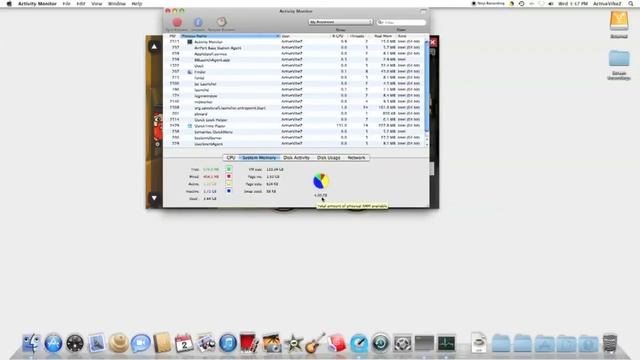Select the System Memory tab
Screen dimensions: 640x360
[x=259, y=158]
